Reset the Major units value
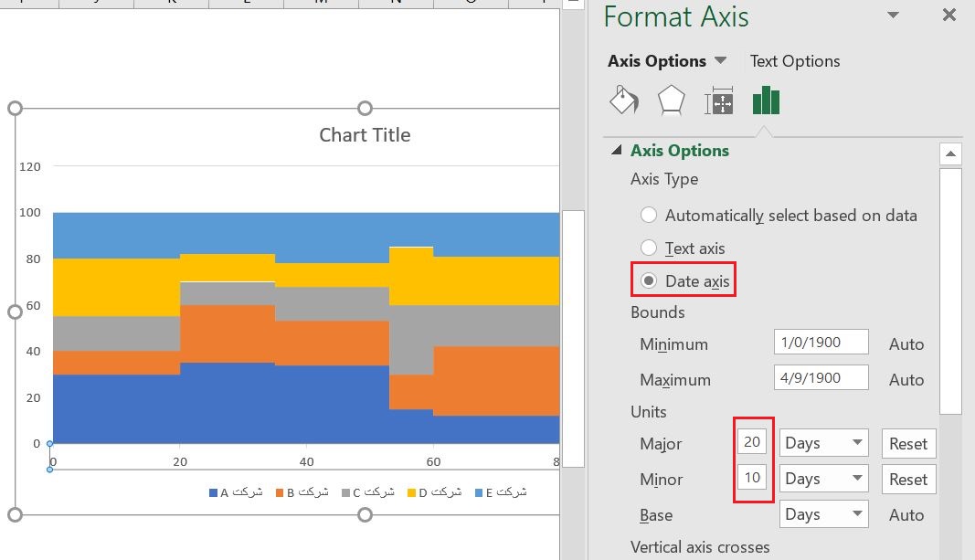The width and height of the screenshot is (975, 560). click(x=908, y=444)
